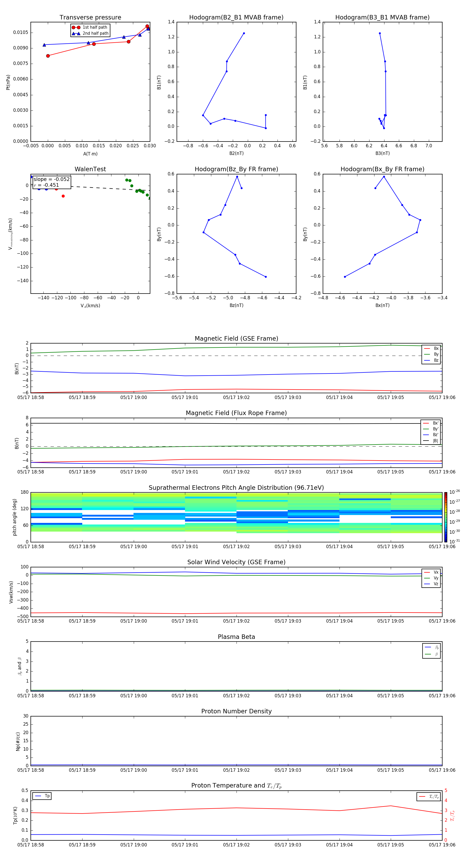This screenshot has width=473, height=868.
Task: Click the 'Proton Temperature and Te/Tp' title
Action: pyautogui.click(x=236, y=786)
